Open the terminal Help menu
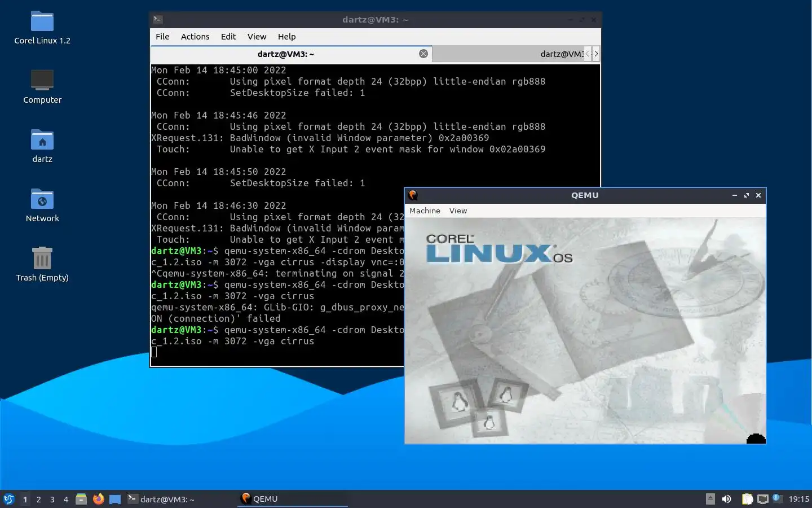This screenshot has width=812, height=508. [286, 36]
